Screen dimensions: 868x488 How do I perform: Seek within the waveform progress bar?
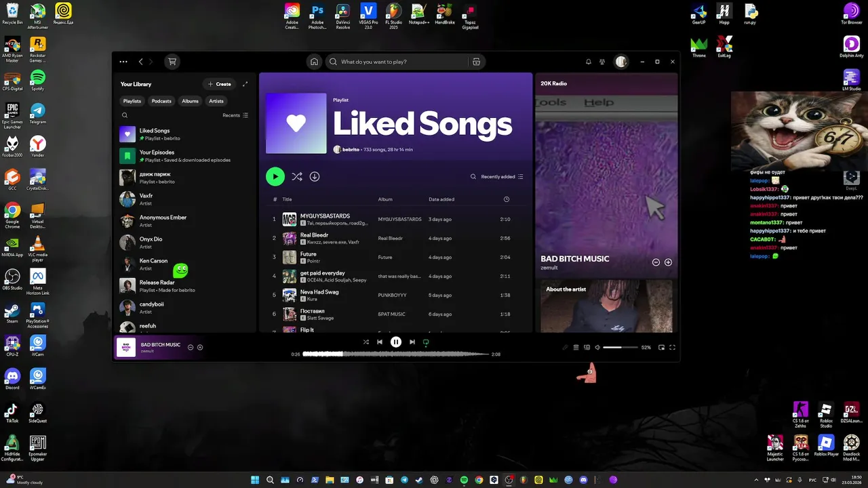click(x=396, y=354)
